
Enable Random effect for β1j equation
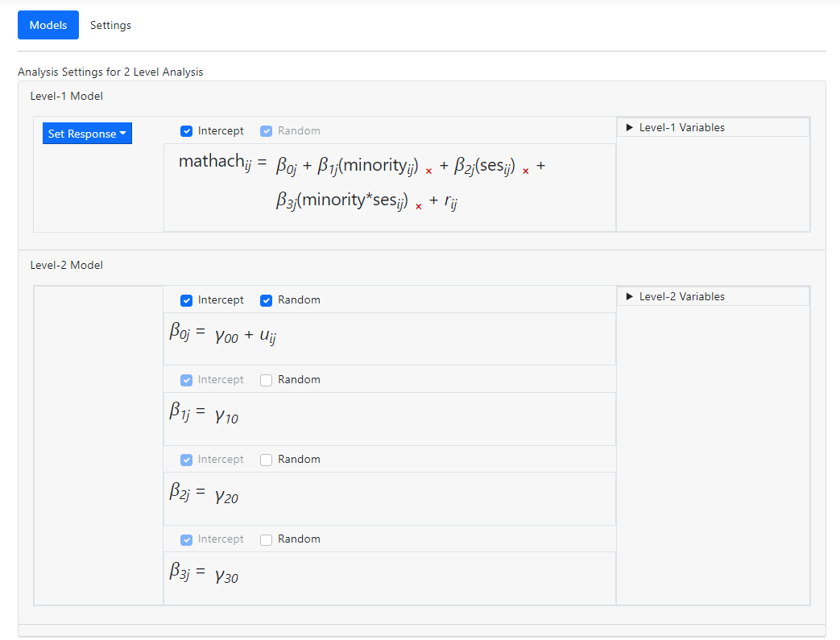coord(267,380)
